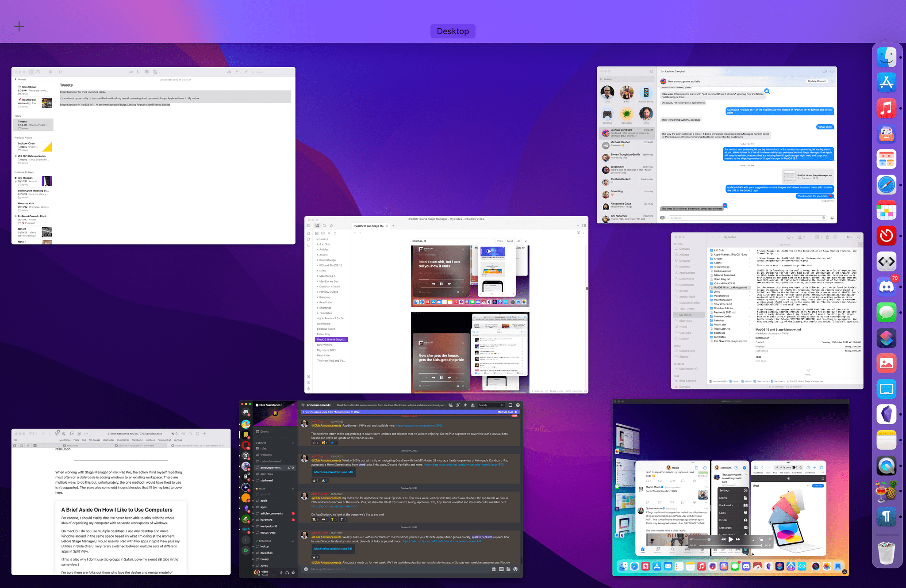Launch App Store from the Dock
Image resolution: width=906 pixels, height=588 pixels.
[887, 83]
